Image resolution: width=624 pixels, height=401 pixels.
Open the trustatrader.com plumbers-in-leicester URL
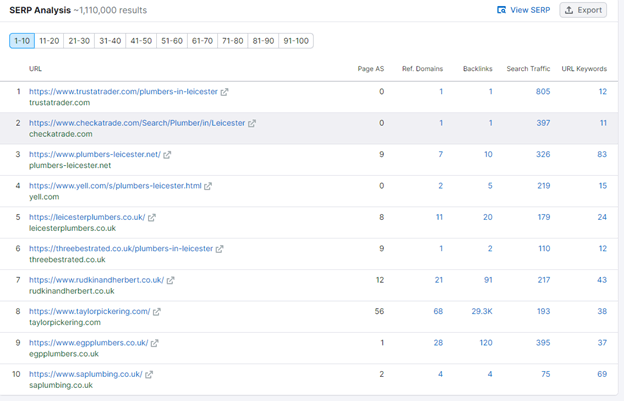click(x=123, y=91)
